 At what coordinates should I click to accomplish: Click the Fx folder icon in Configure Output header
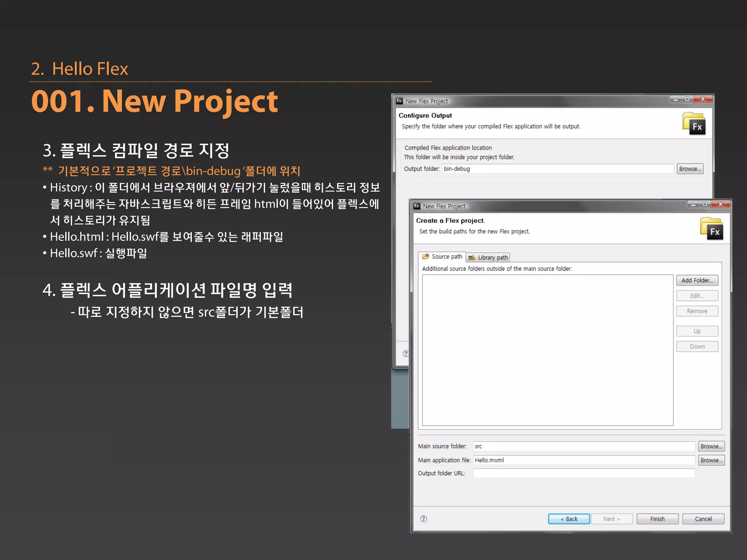point(694,124)
